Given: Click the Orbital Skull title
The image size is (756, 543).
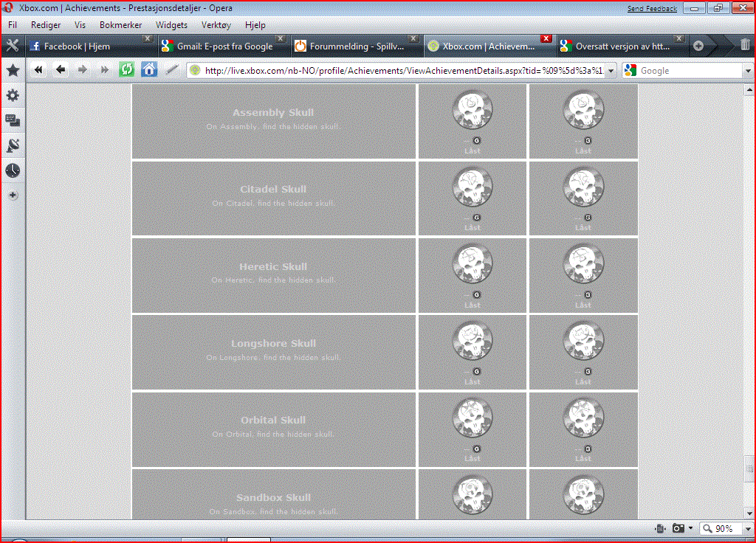Looking at the screenshot, I should pos(273,420).
